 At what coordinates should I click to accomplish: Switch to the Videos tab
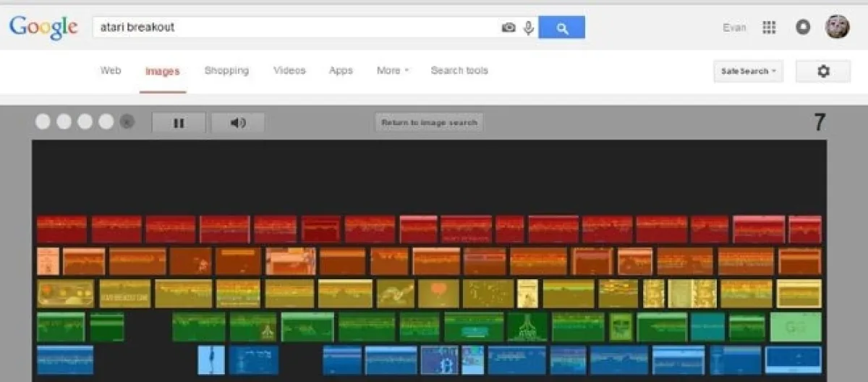pyautogui.click(x=289, y=70)
